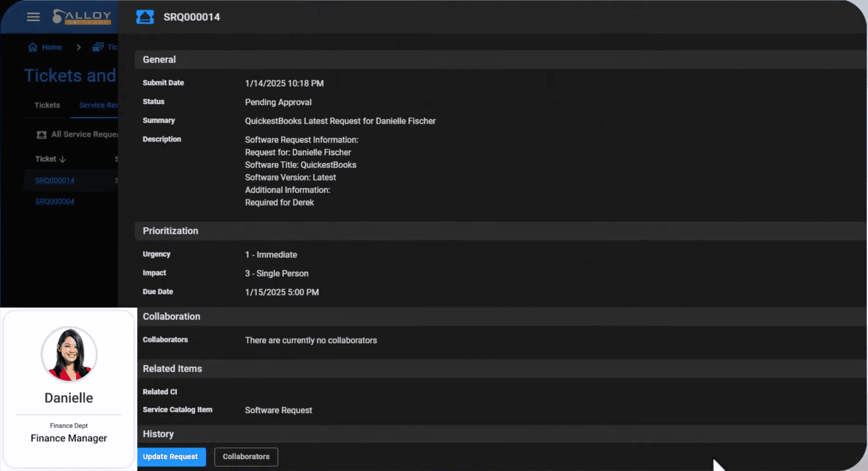Screen dimensions: 868x471
Task: Collapse the Prioritization section header
Action: pyautogui.click(x=501, y=231)
